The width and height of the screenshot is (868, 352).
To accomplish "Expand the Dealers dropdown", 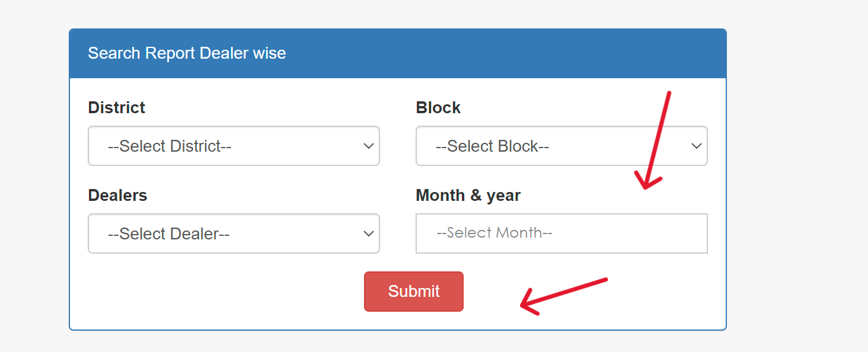I will click(234, 233).
